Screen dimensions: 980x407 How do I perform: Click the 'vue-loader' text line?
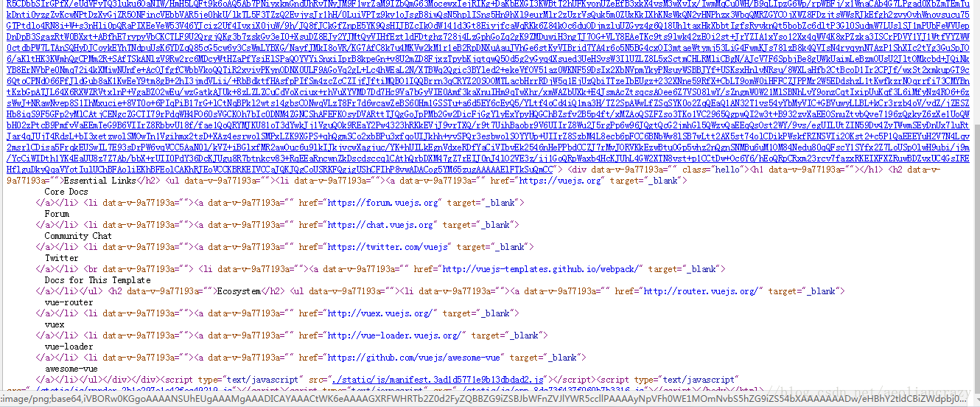pos(69,347)
